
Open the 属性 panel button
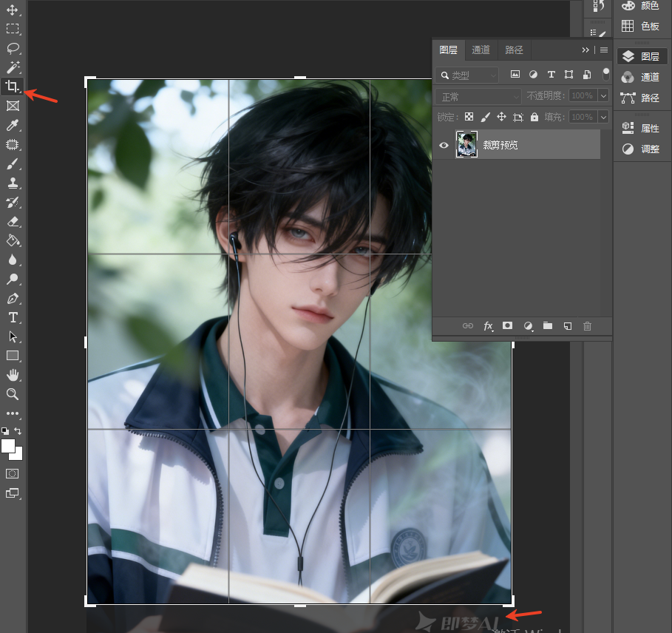point(642,128)
